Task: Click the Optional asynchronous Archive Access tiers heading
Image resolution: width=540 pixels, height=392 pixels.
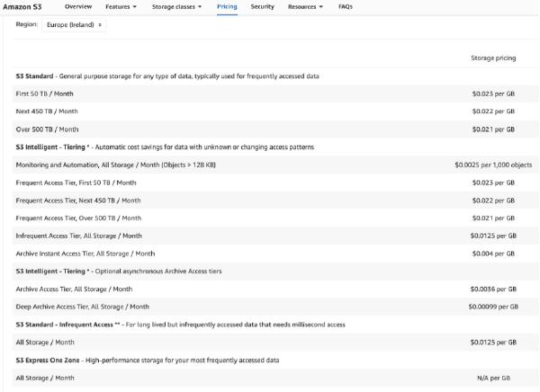Action: (x=119, y=272)
